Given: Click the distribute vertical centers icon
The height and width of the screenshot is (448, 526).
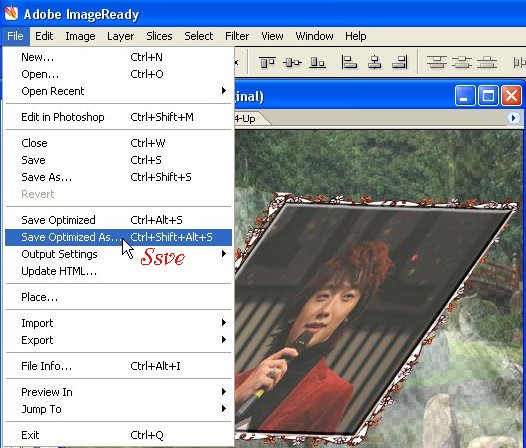Looking at the screenshot, I should (x=462, y=62).
